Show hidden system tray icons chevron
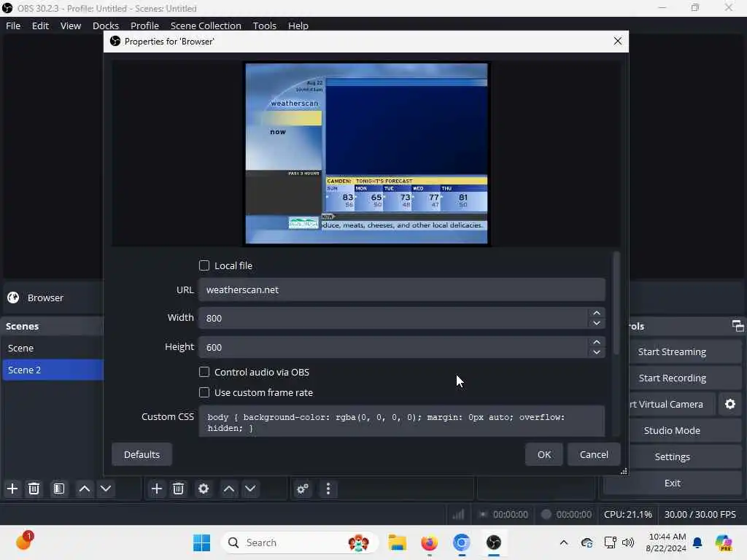747x560 pixels. 564,542
